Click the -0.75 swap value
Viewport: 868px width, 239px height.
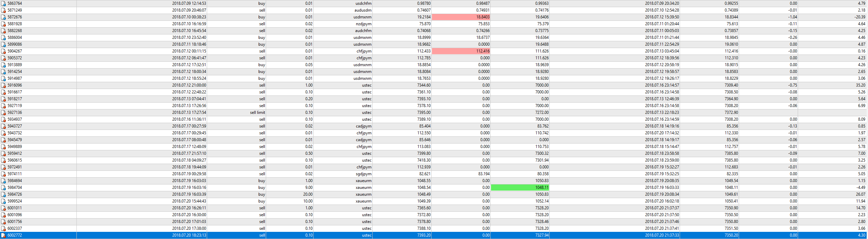[793, 85]
